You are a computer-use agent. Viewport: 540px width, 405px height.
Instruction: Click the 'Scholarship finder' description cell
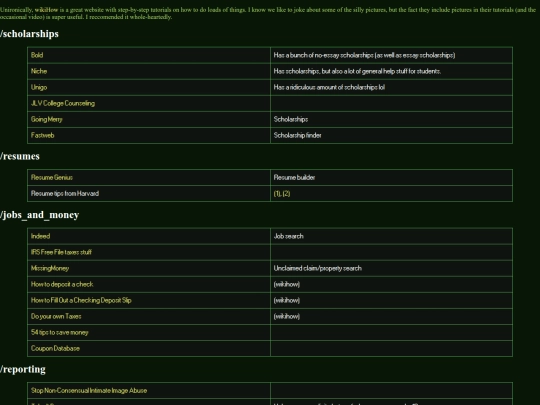[x=391, y=135]
